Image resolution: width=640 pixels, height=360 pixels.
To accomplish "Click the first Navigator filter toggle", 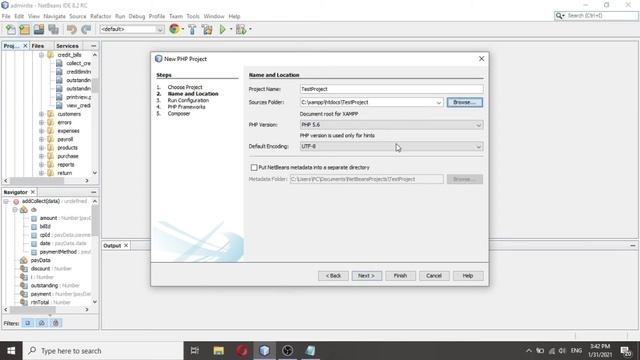I will point(28,323).
